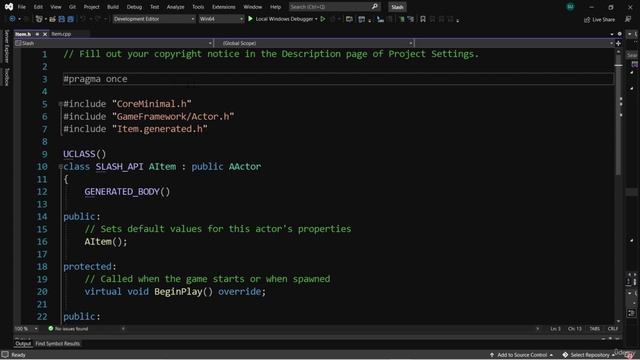The image size is (640, 360).
Task: Open the Find Symbol Results tab
Action: (x=58, y=344)
